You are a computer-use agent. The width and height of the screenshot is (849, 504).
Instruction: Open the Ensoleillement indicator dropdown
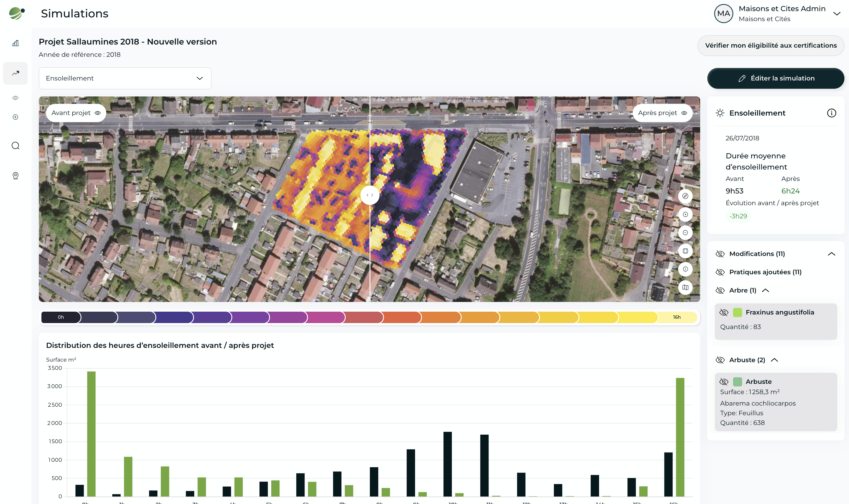pos(125,78)
